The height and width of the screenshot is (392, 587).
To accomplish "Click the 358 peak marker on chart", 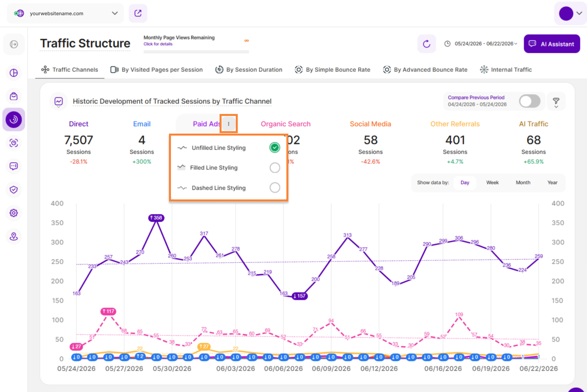I will [x=156, y=218].
